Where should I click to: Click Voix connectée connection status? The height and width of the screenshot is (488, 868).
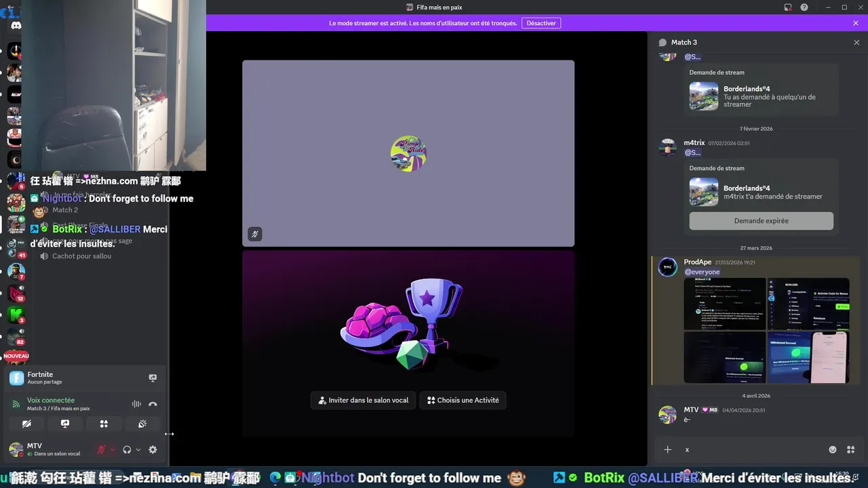click(51, 400)
